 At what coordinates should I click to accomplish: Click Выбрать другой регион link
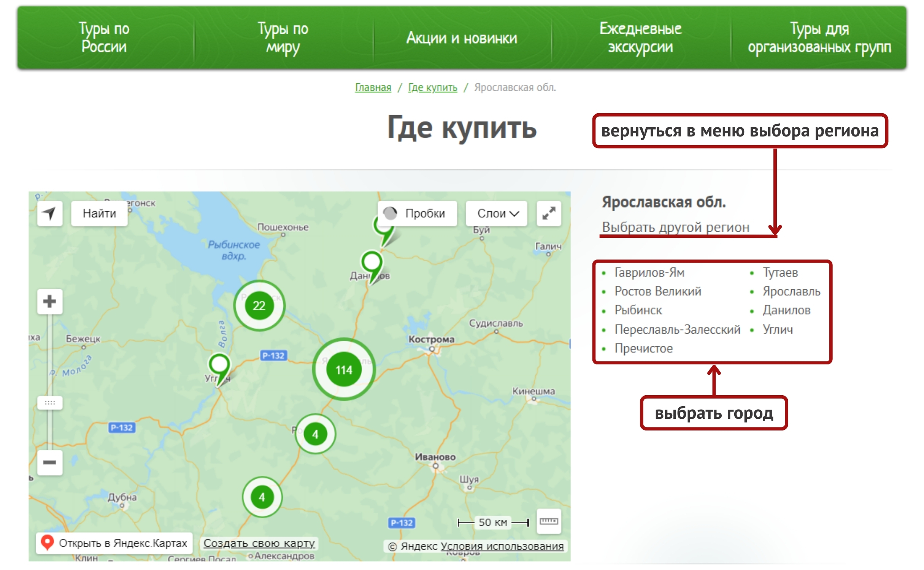coord(675,227)
